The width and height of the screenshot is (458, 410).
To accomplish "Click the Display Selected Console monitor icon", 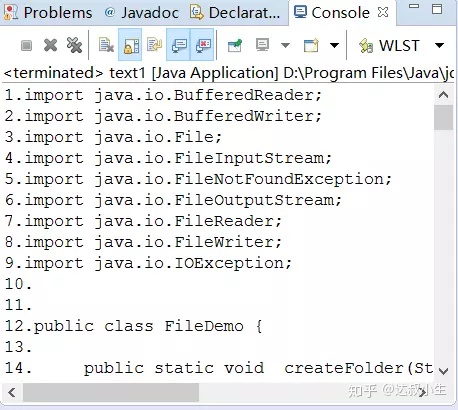I will pyautogui.click(x=262, y=45).
